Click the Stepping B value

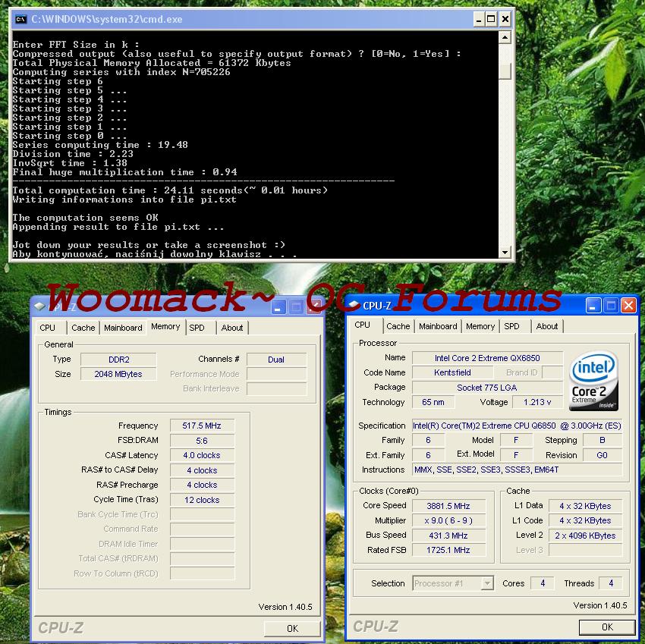pos(603,441)
